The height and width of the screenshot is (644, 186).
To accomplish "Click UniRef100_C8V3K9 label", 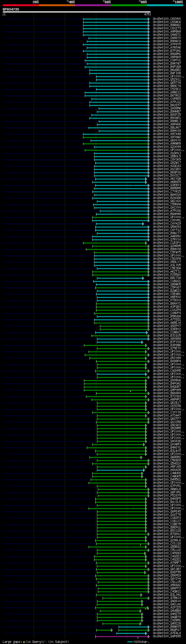I will pos(167,160).
